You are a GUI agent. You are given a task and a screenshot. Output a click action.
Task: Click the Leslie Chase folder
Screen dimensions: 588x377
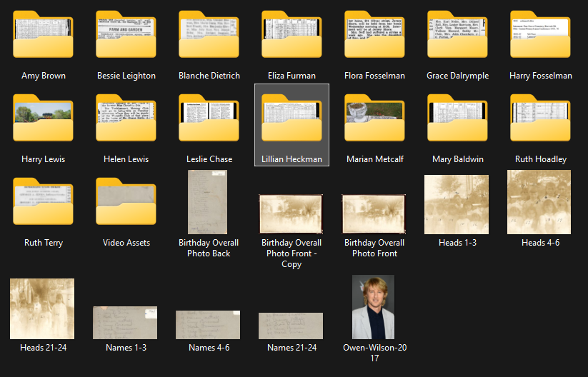coord(209,118)
